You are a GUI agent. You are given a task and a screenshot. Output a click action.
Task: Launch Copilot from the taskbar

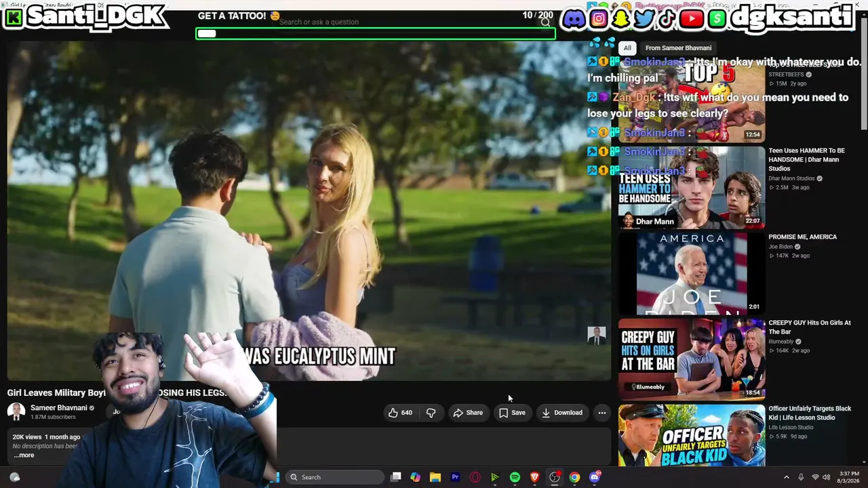[x=415, y=477]
